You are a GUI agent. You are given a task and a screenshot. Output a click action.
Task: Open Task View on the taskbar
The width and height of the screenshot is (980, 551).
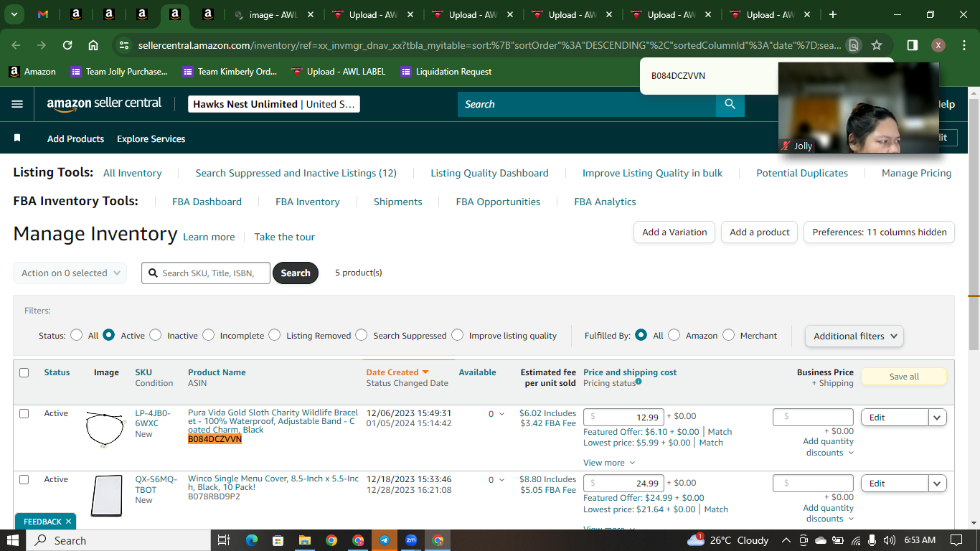click(224, 540)
